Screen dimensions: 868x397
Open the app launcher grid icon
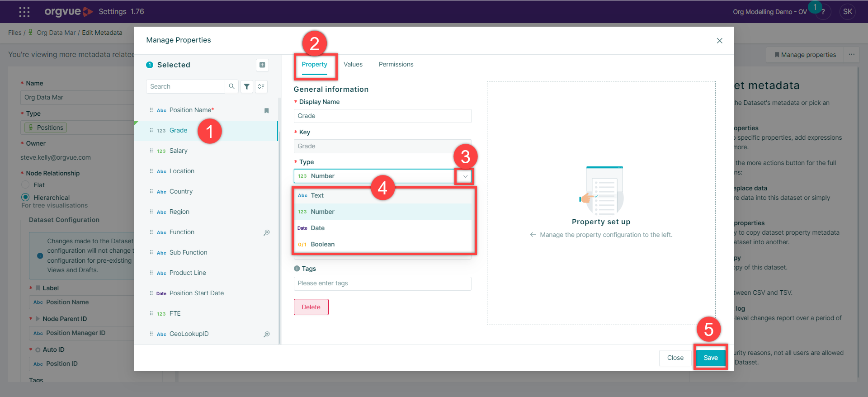coord(24,12)
